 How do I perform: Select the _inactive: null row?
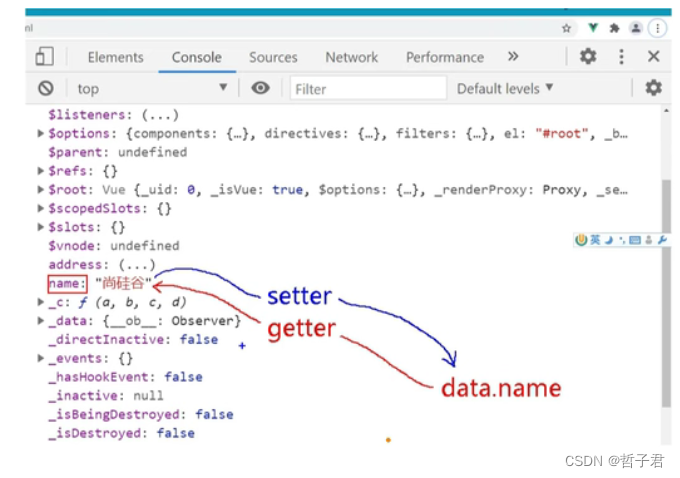click(x=106, y=396)
